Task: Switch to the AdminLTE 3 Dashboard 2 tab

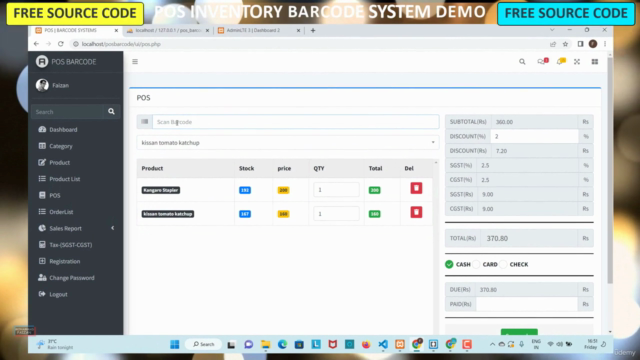Action: pos(259,31)
